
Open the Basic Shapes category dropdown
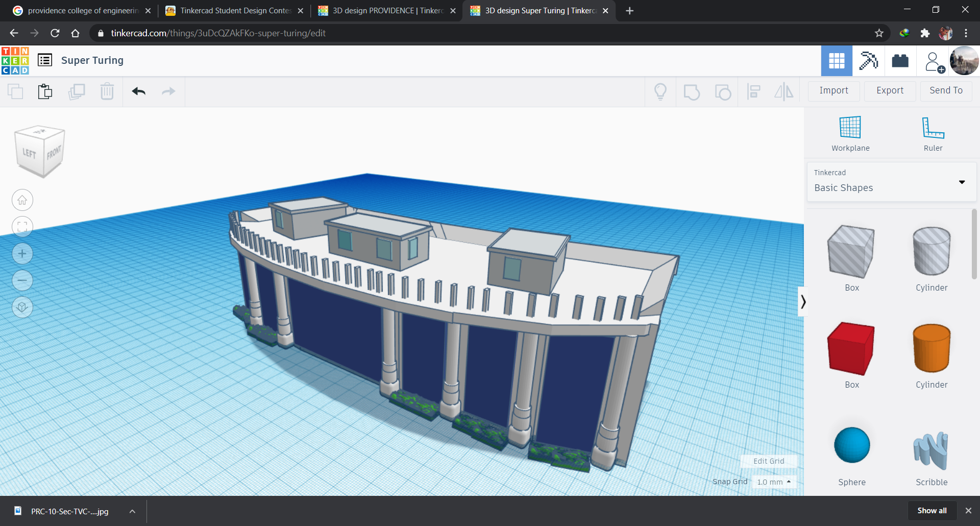[x=892, y=182]
